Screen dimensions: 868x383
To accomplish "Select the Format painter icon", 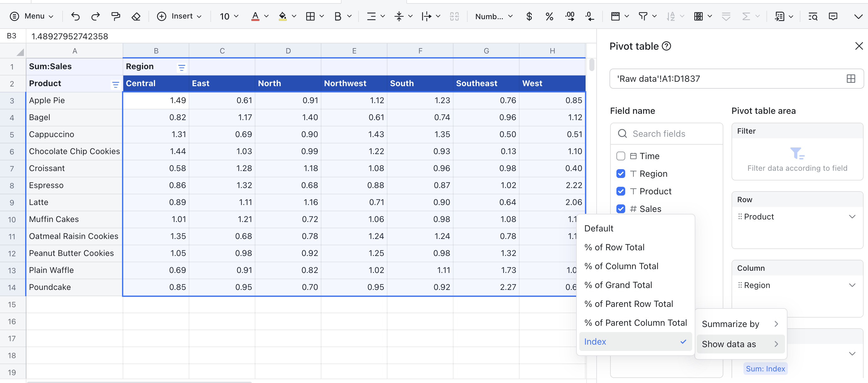I will coord(116,16).
